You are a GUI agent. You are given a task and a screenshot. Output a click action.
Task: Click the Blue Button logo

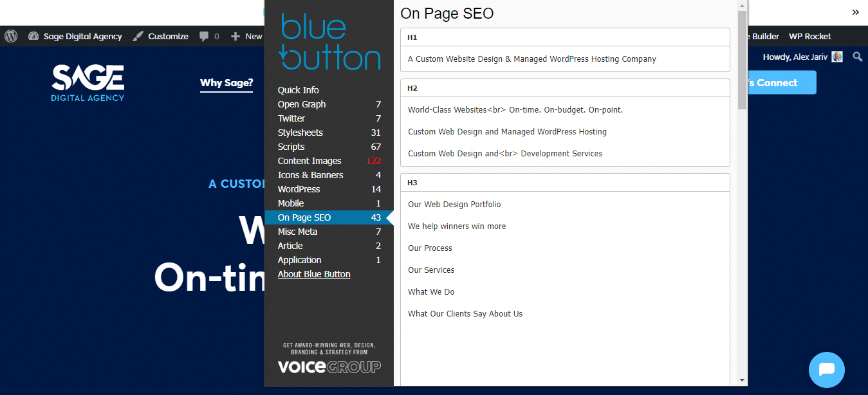330,42
